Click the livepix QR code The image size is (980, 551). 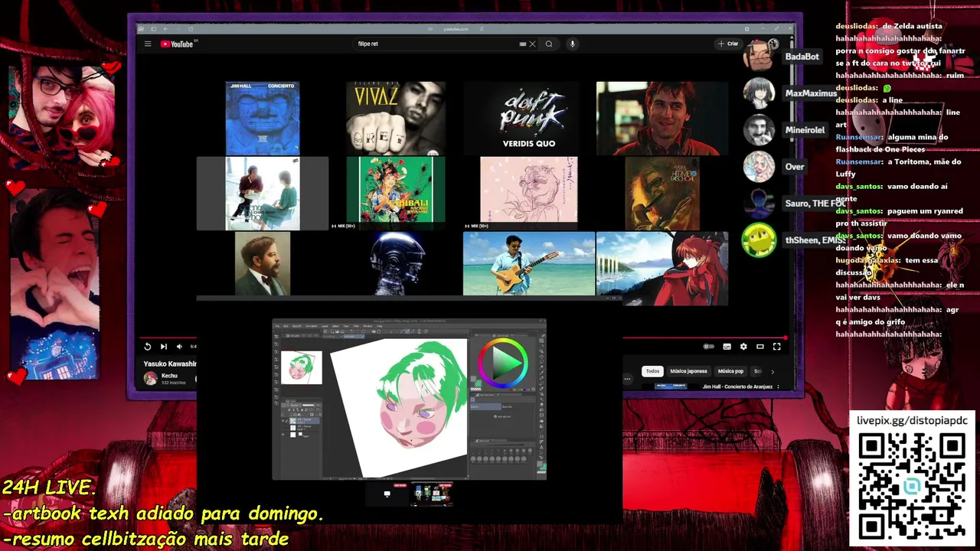click(911, 486)
